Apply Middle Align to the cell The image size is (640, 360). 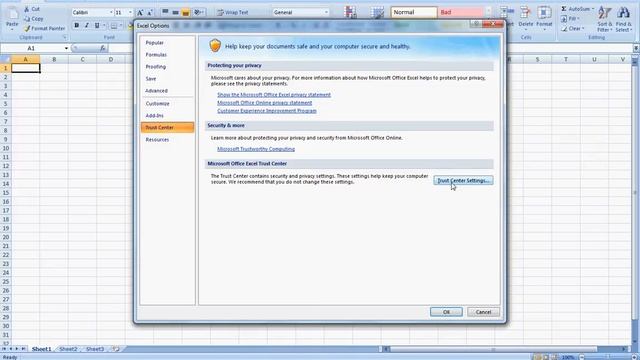click(176, 12)
